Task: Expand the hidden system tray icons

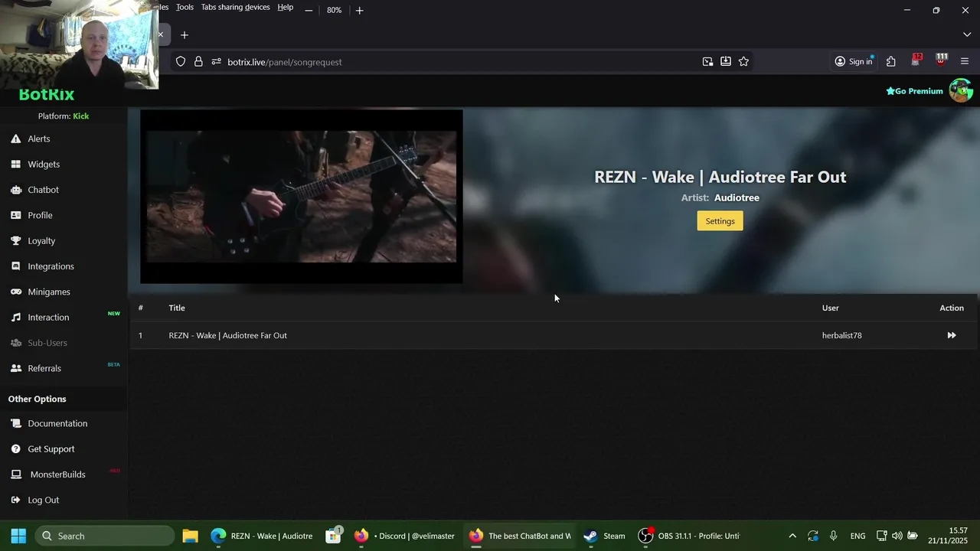Action: (x=792, y=536)
